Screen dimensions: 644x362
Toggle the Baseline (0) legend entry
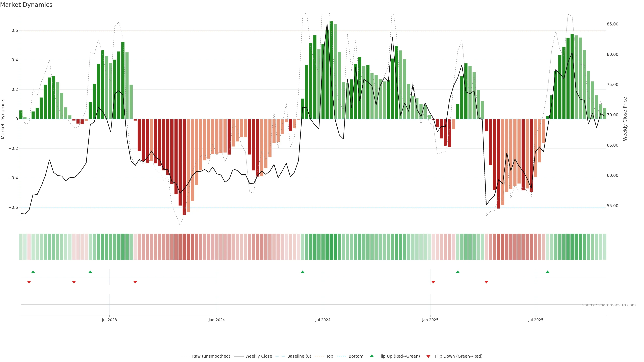tap(299, 356)
